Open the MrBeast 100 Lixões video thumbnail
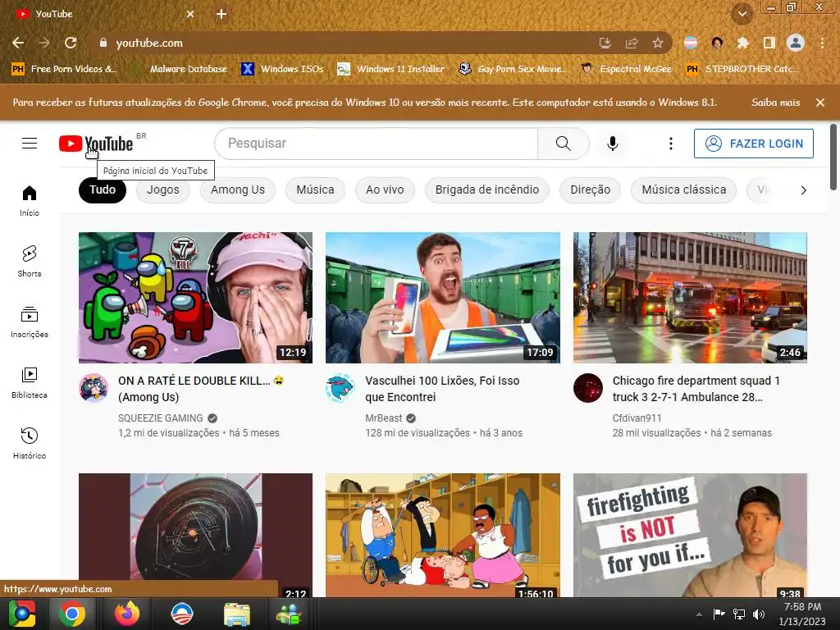The width and height of the screenshot is (840, 630). click(x=443, y=297)
